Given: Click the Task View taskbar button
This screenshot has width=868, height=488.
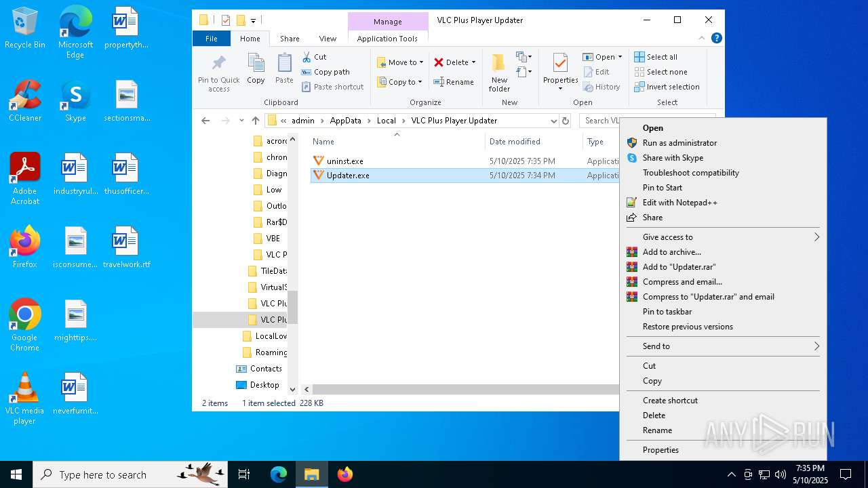Looking at the screenshot, I should [x=244, y=474].
